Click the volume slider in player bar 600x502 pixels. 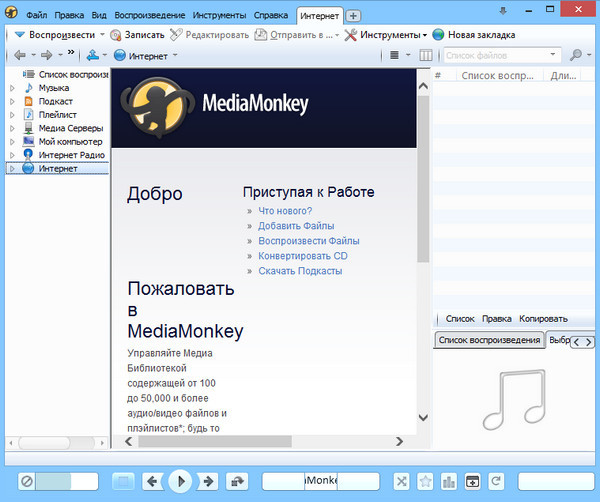click(x=67, y=481)
